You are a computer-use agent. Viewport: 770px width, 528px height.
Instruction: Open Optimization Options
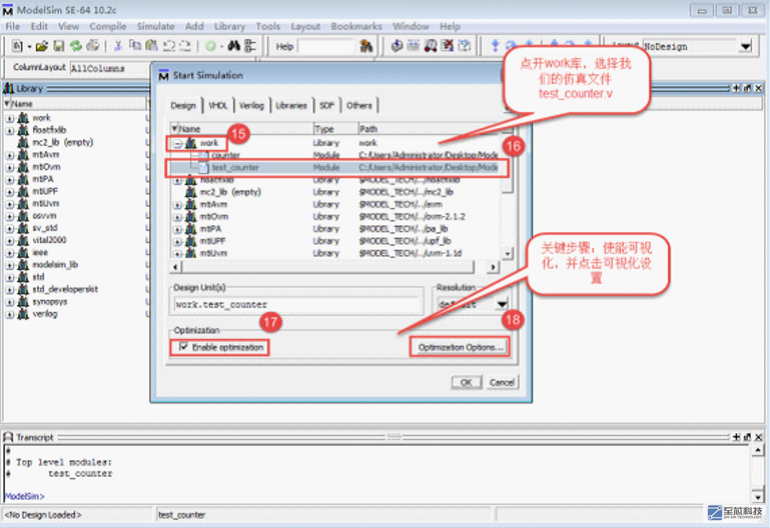[460, 347]
